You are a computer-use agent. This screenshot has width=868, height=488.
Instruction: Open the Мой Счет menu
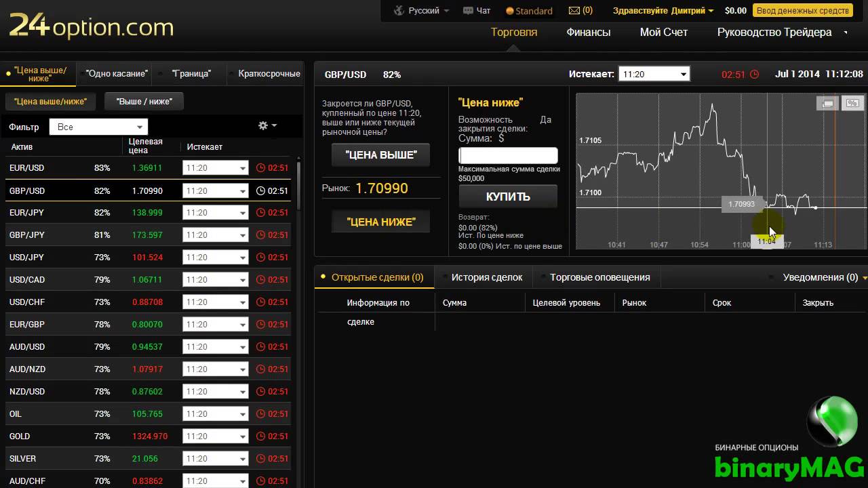coord(664,32)
